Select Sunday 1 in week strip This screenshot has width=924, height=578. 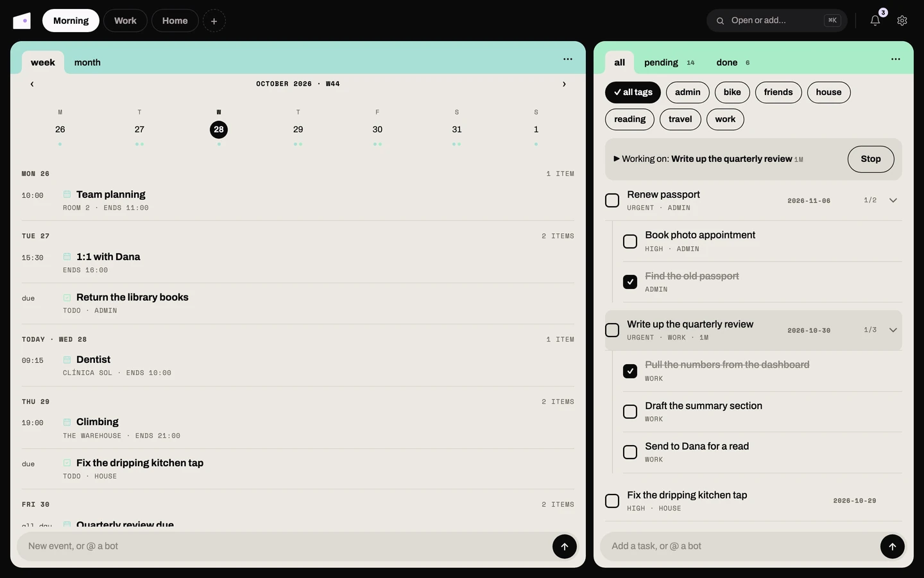[x=536, y=129]
